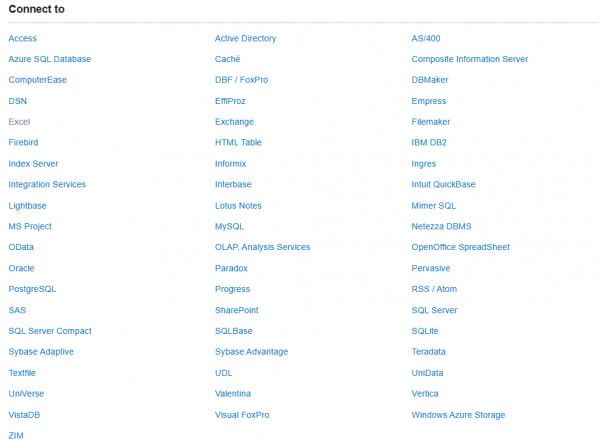
Task: Select the UniVerse link
Action: [x=26, y=393]
